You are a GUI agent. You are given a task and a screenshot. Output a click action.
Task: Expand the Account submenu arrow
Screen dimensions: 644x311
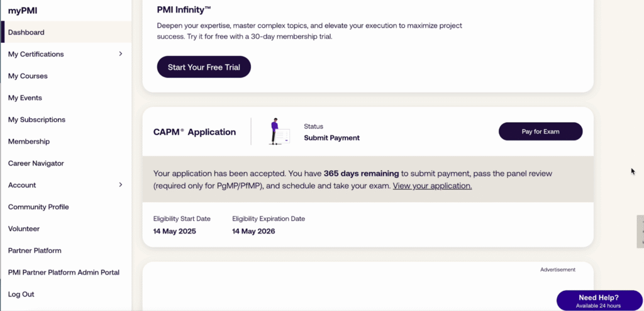[120, 185]
